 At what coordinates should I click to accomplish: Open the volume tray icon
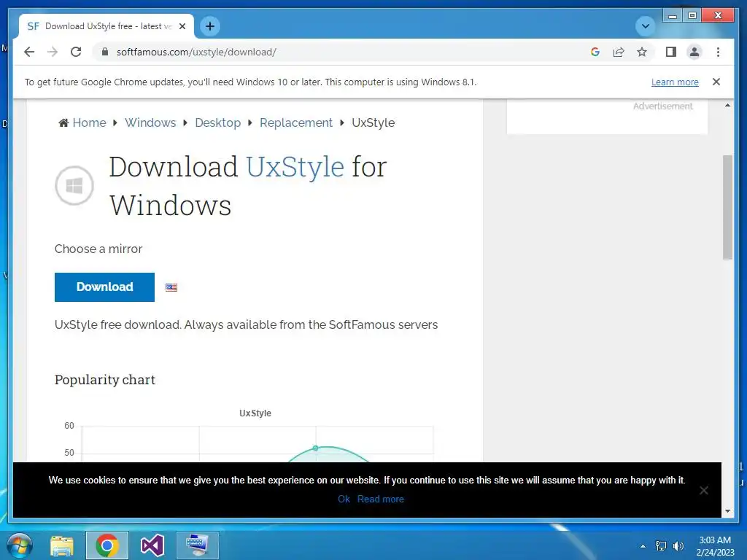tap(678, 546)
